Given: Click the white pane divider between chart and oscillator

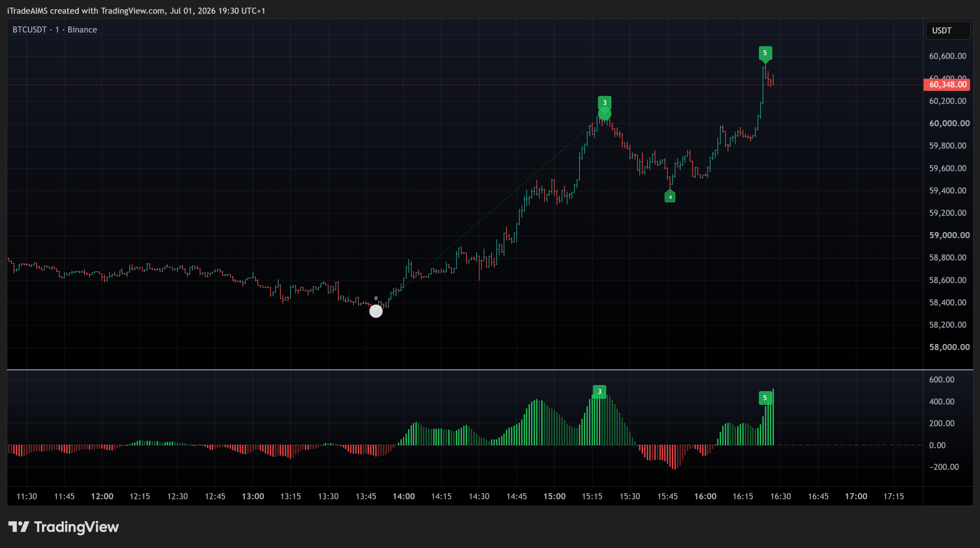Looking at the screenshot, I should click(490, 370).
